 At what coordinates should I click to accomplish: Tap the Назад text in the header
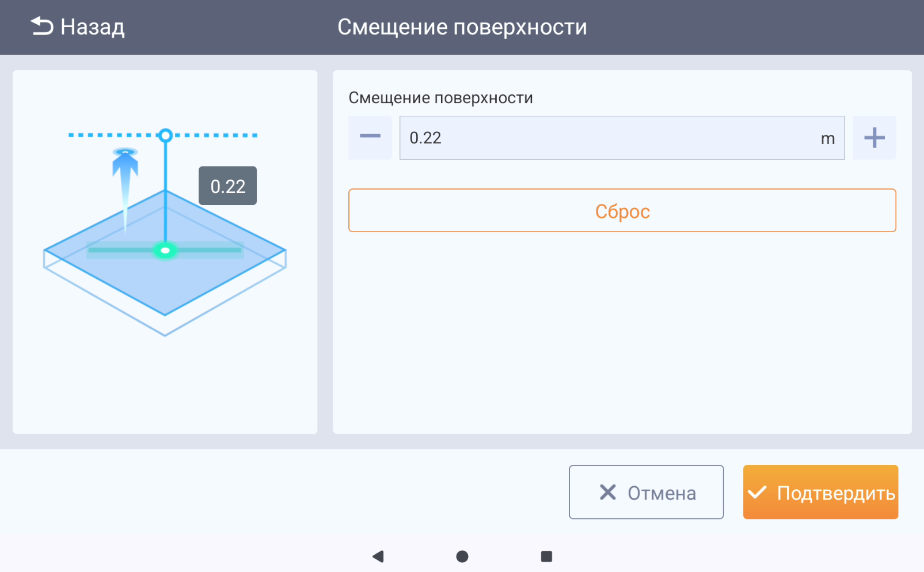[x=92, y=27]
